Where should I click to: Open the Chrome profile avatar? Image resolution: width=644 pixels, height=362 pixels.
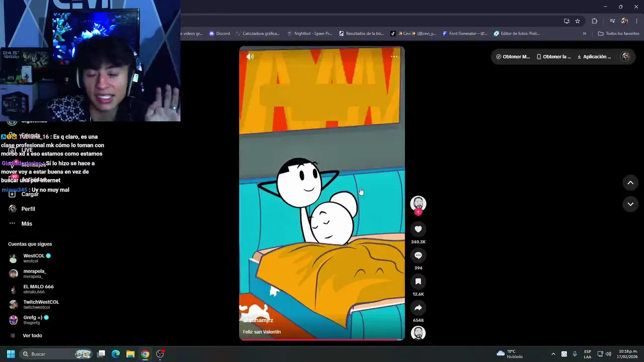(x=624, y=21)
